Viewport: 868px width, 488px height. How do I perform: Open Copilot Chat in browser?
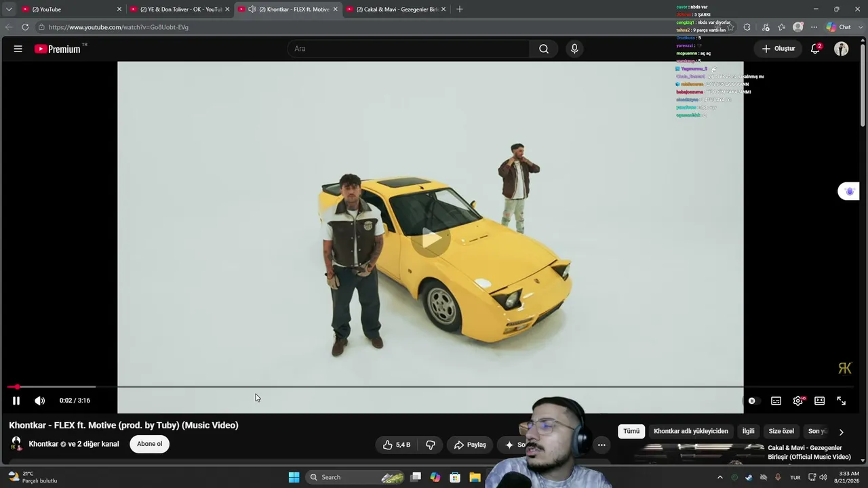[839, 27]
